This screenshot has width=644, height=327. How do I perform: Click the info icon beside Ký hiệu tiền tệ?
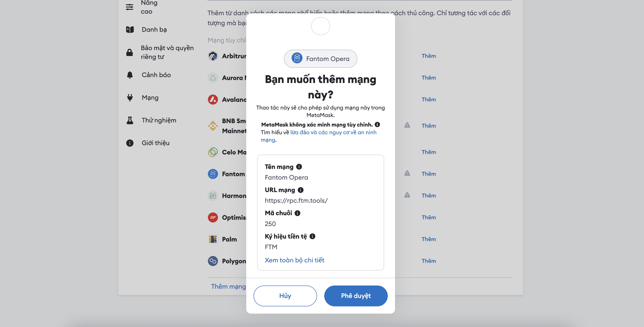pyautogui.click(x=312, y=236)
